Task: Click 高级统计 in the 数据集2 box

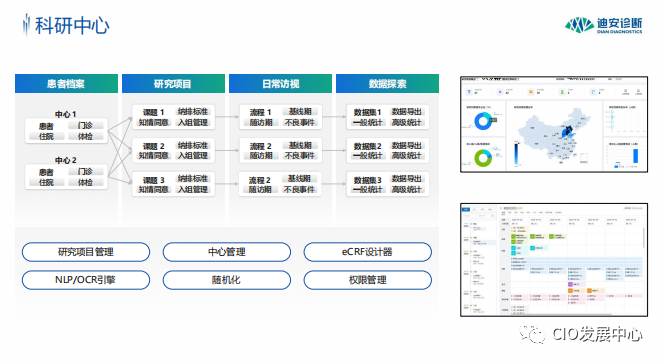Action: click(x=407, y=155)
